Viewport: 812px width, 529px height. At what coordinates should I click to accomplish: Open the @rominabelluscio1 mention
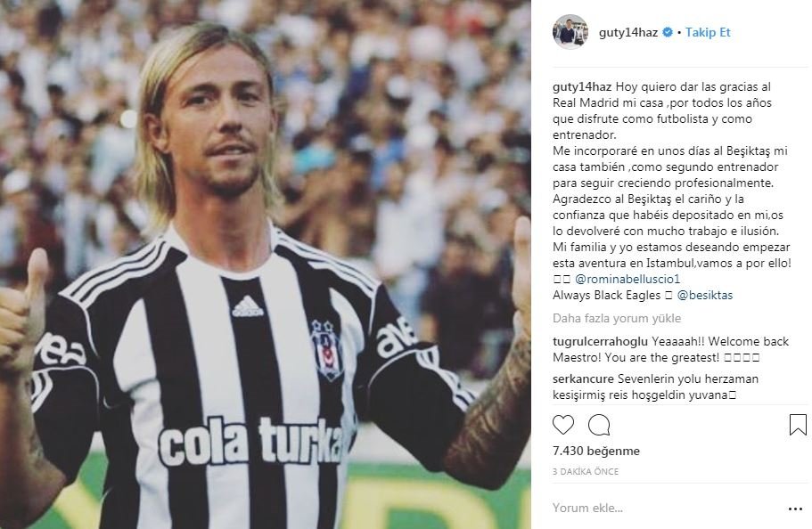627,279
